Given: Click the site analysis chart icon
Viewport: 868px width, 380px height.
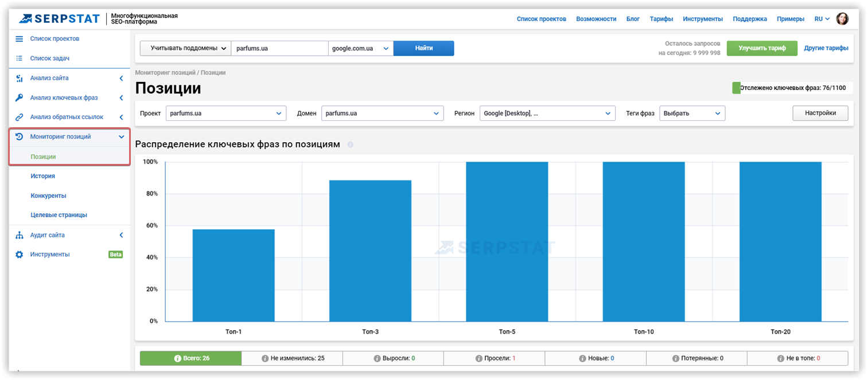Looking at the screenshot, I should (x=19, y=79).
